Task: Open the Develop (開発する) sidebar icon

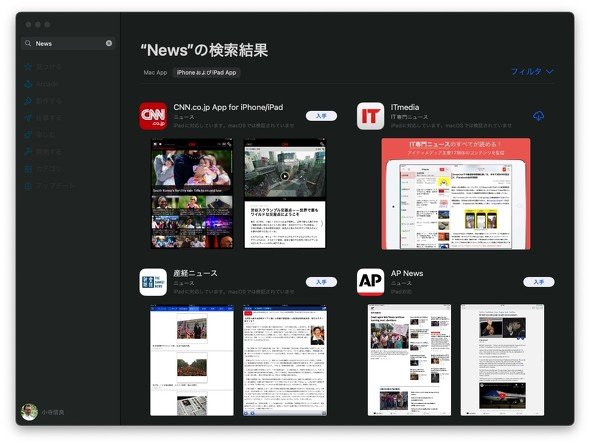Action: click(28, 152)
